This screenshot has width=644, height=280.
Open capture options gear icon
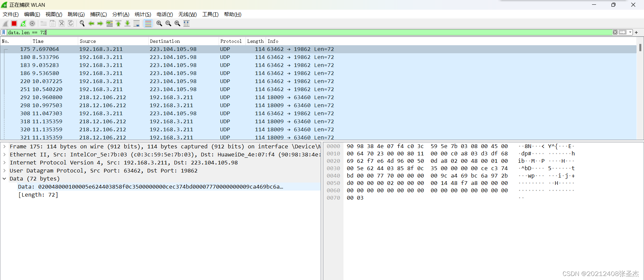point(32,23)
